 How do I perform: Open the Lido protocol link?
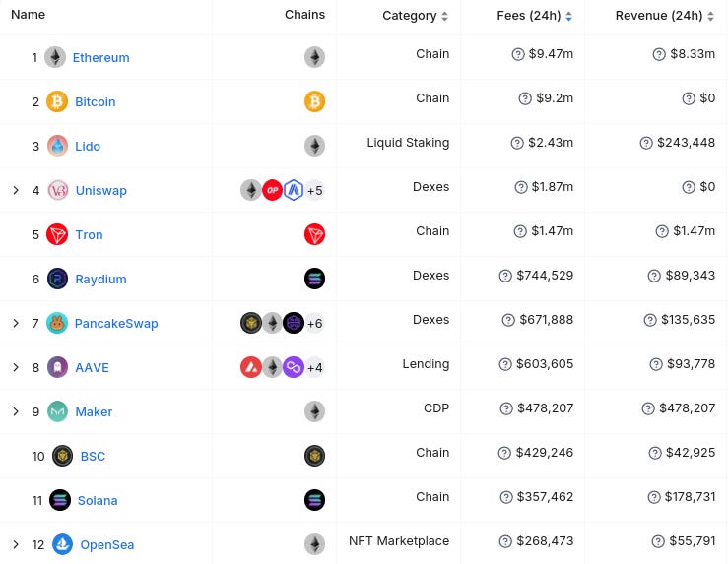pos(88,146)
